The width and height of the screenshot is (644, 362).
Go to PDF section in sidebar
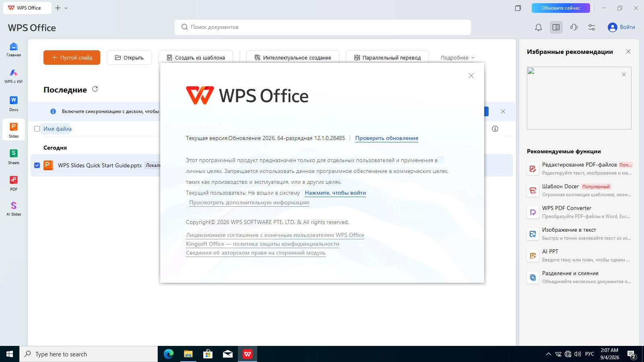click(x=14, y=183)
